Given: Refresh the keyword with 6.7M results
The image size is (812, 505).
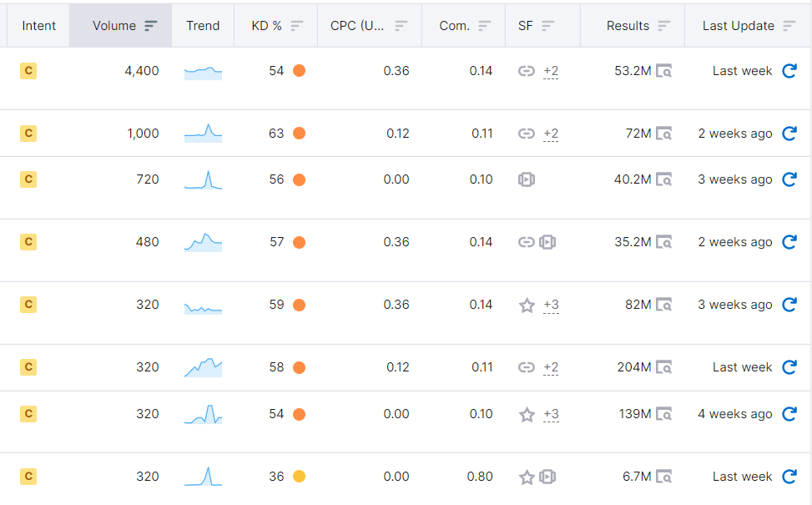Looking at the screenshot, I should (x=789, y=477).
